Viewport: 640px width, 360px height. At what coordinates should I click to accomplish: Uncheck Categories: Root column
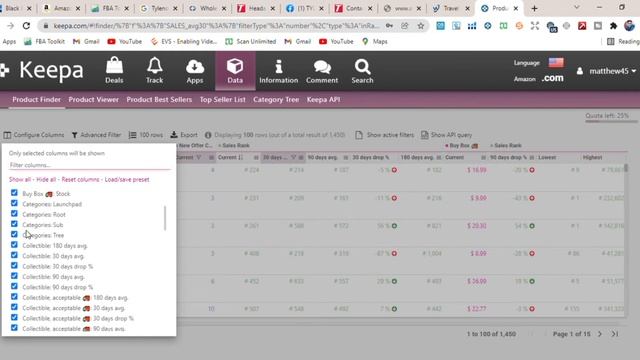pyautogui.click(x=14, y=213)
